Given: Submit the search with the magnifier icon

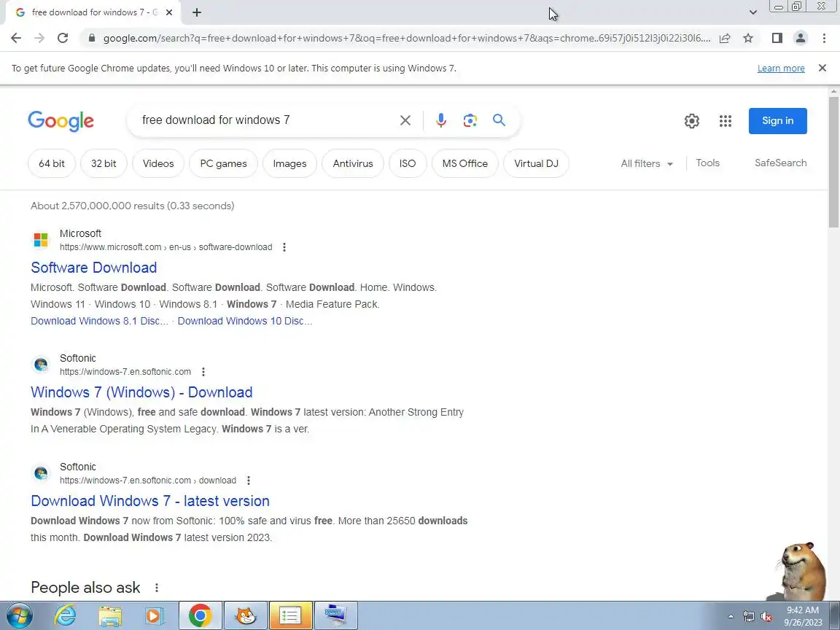Looking at the screenshot, I should pyautogui.click(x=499, y=120).
